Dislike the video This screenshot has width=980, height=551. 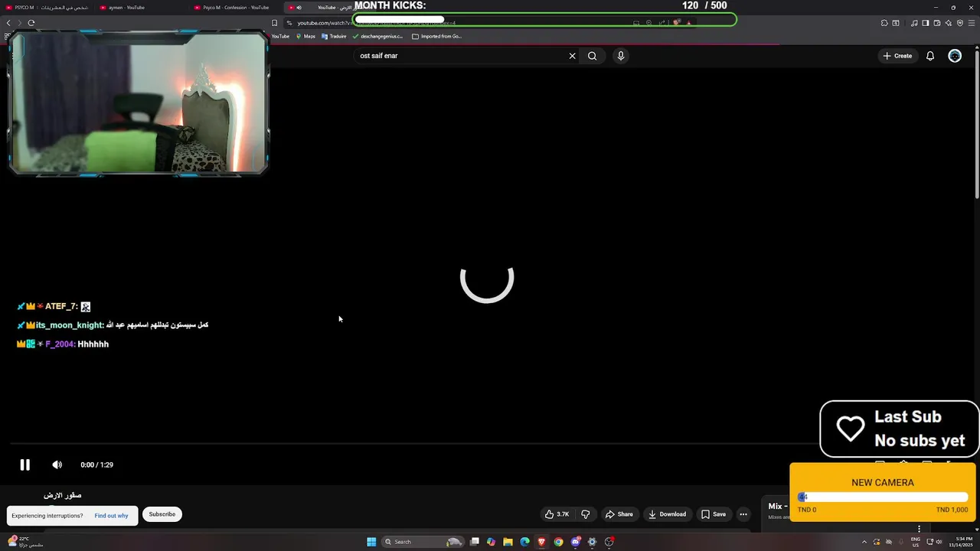(x=586, y=514)
